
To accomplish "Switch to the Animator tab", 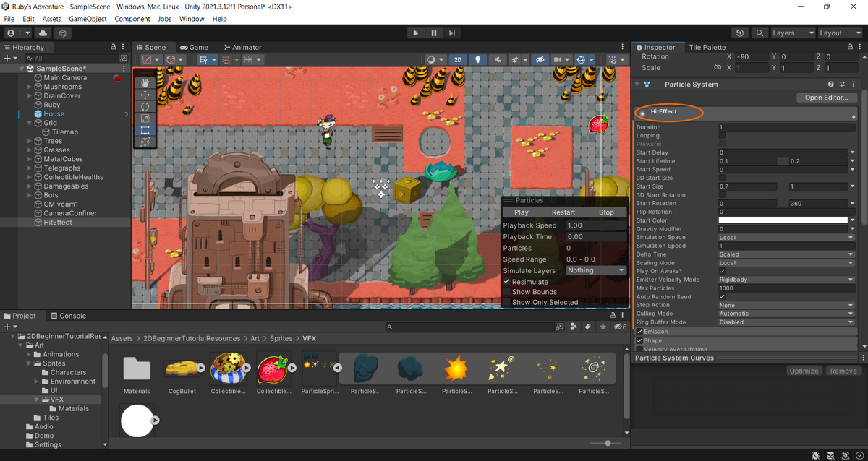I will [x=242, y=47].
